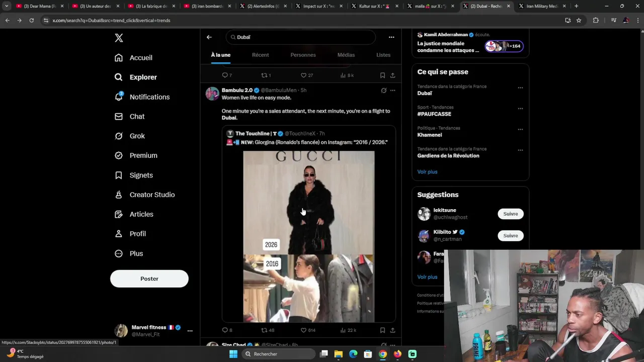Open File Explorer from taskbar
This screenshot has width=644, height=362.
tap(339, 354)
